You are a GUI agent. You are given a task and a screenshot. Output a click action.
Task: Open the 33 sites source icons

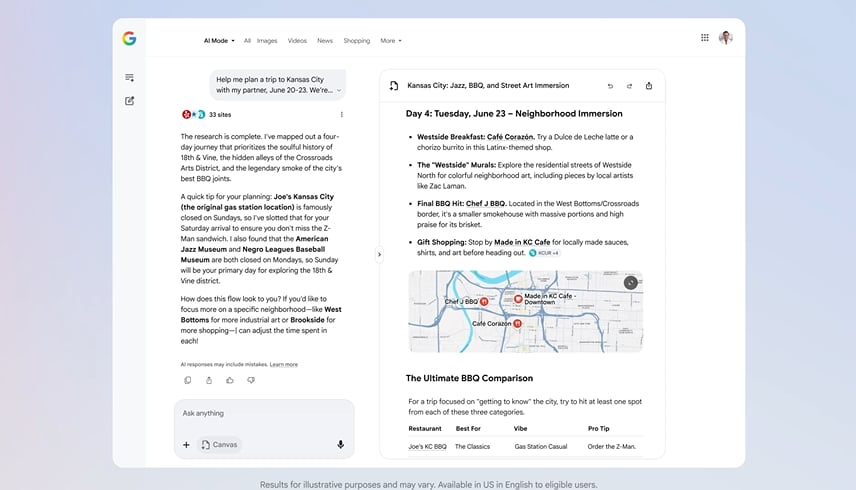pos(193,115)
